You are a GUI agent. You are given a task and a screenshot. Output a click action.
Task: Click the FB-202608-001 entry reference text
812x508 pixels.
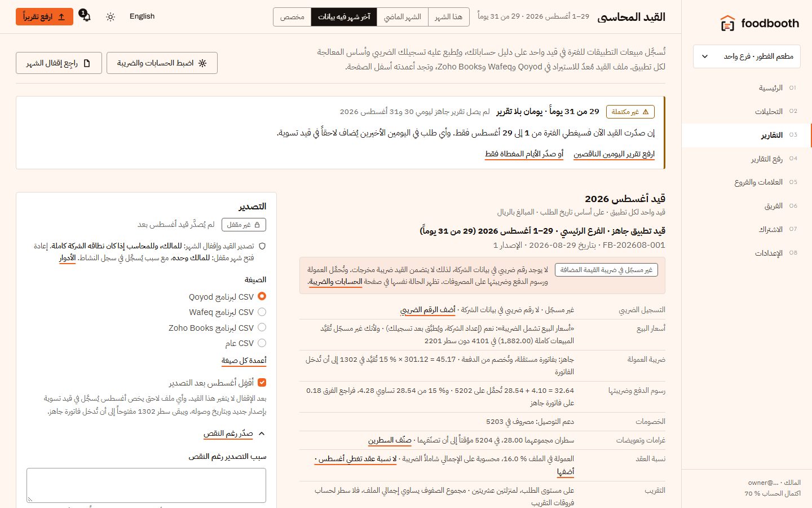point(634,246)
